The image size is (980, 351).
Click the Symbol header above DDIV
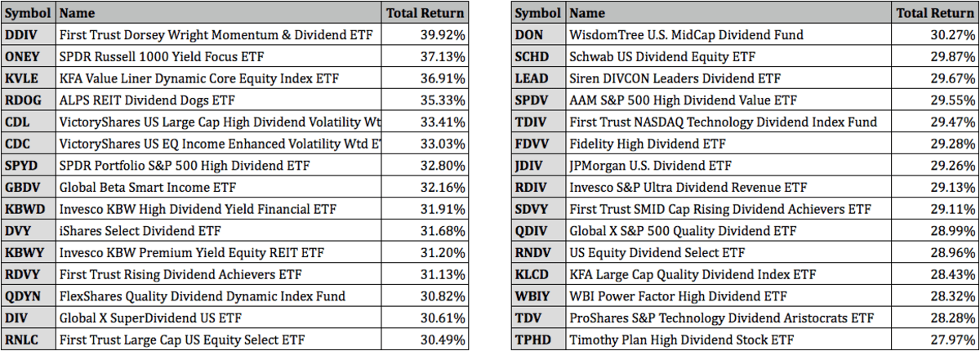(x=28, y=13)
